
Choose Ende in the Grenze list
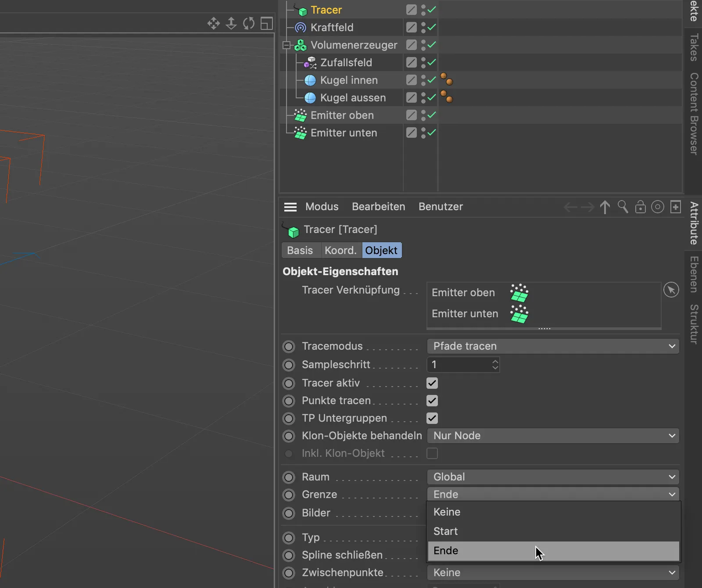pyautogui.click(x=553, y=551)
